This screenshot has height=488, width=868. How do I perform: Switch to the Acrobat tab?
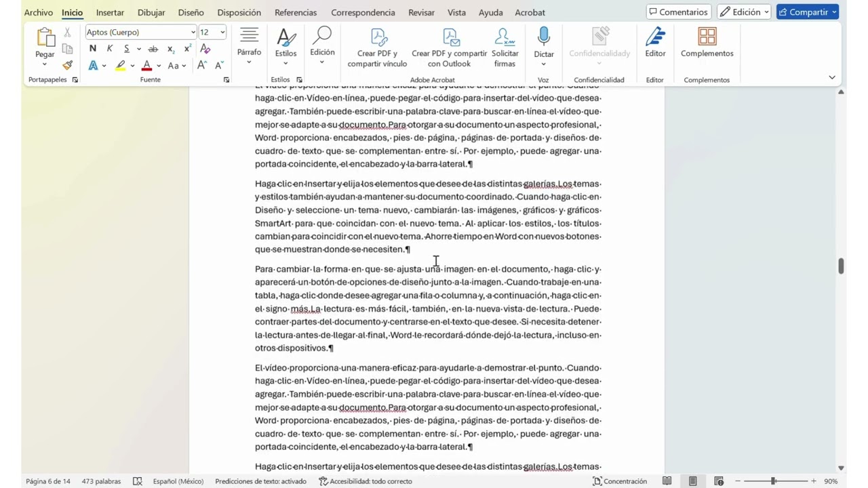[x=530, y=12]
